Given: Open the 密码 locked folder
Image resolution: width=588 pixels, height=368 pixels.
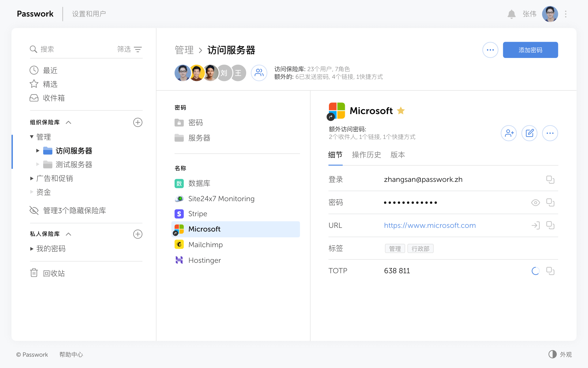Looking at the screenshot, I should pos(189,123).
